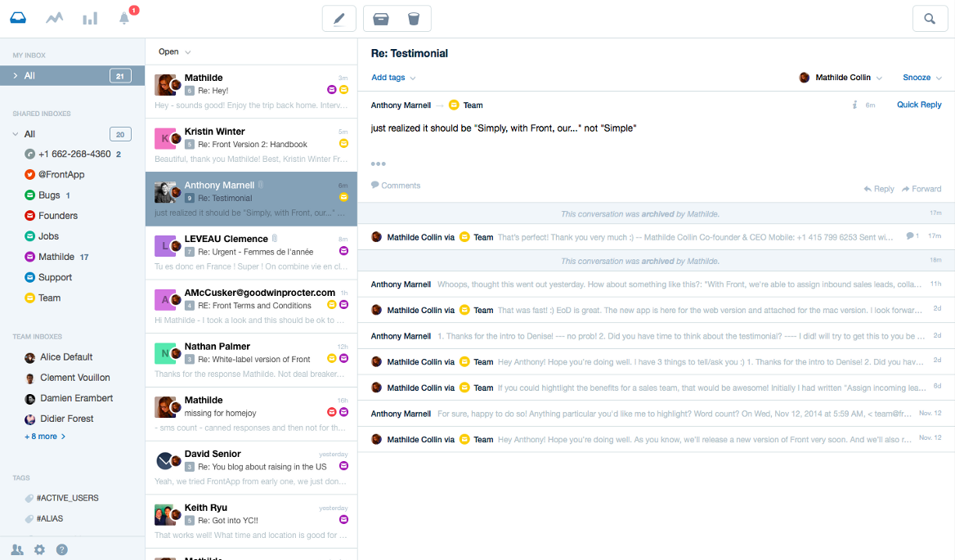The height and width of the screenshot is (560, 955).
Task: Select the Support shared inbox
Action: (x=55, y=278)
